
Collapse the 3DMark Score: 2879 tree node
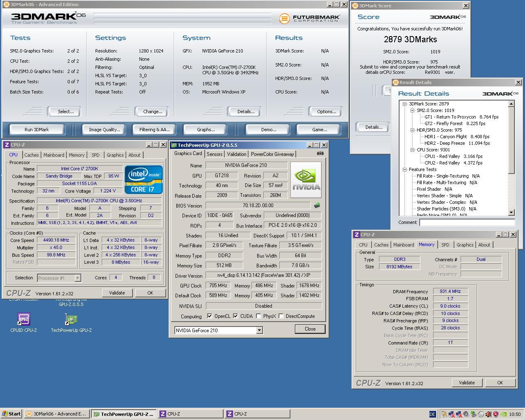click(404, 104)
